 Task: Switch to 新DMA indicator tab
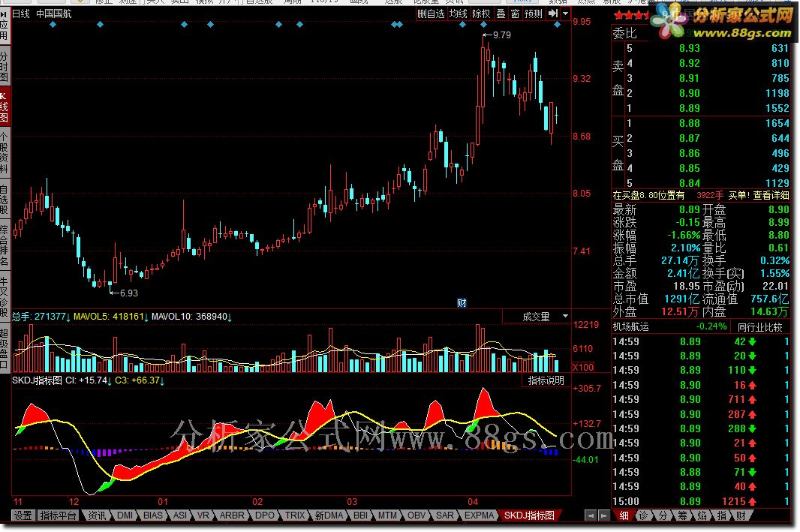pyautogui.click(x=329, y=515)
